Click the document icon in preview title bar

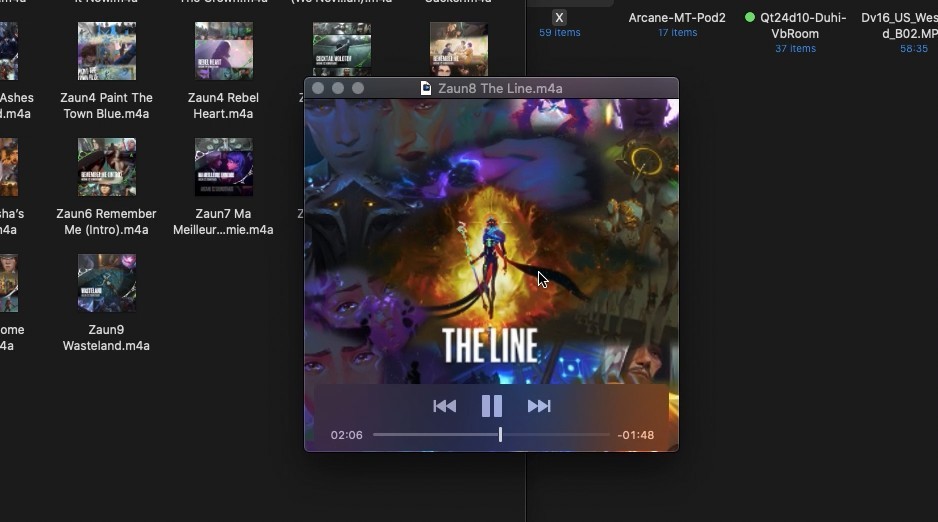[x=425, y=88]
